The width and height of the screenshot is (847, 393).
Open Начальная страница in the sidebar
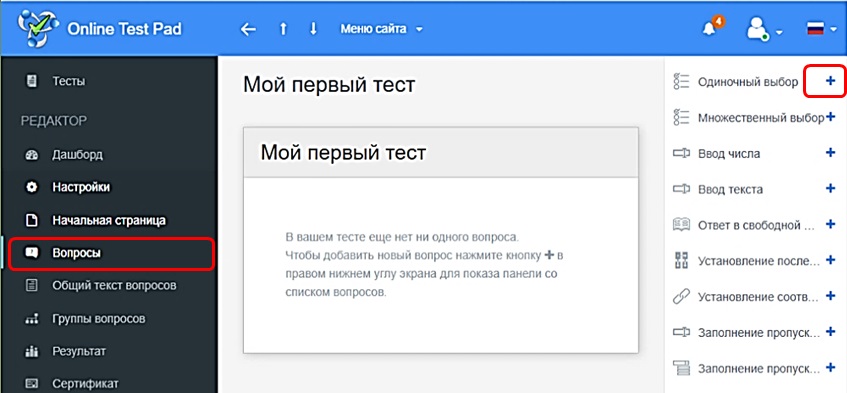(109, 220)
